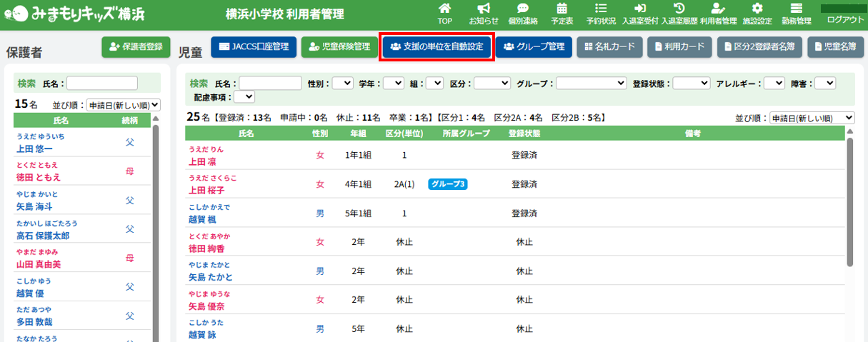This screenshot has height=342, width=868.
Task: Open お知らせ announcements megaphone icon
Action: click(484, 9)
